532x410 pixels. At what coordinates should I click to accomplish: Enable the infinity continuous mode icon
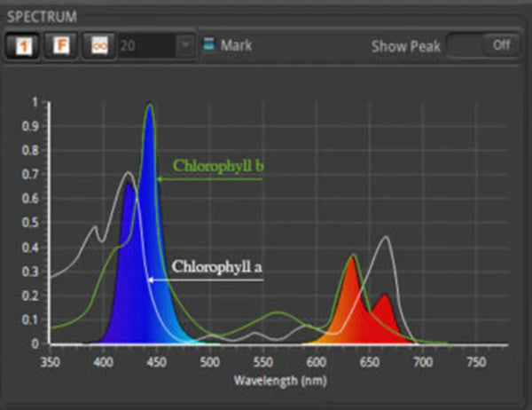[96, 45]
